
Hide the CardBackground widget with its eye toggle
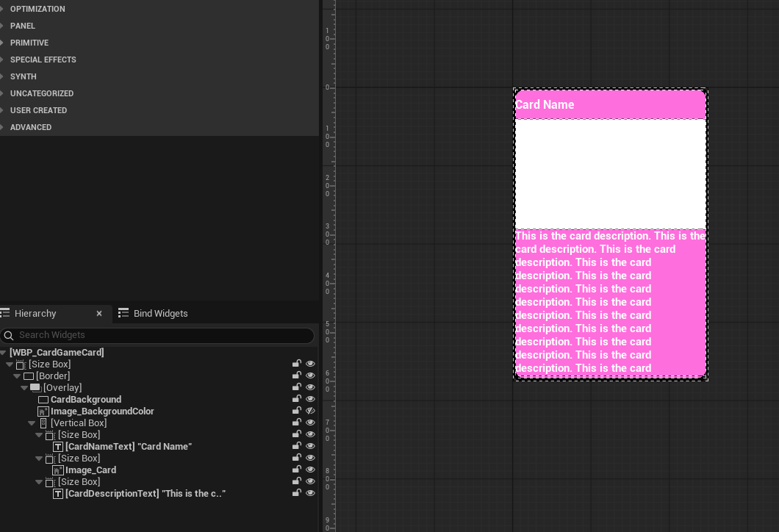point(310,398)
